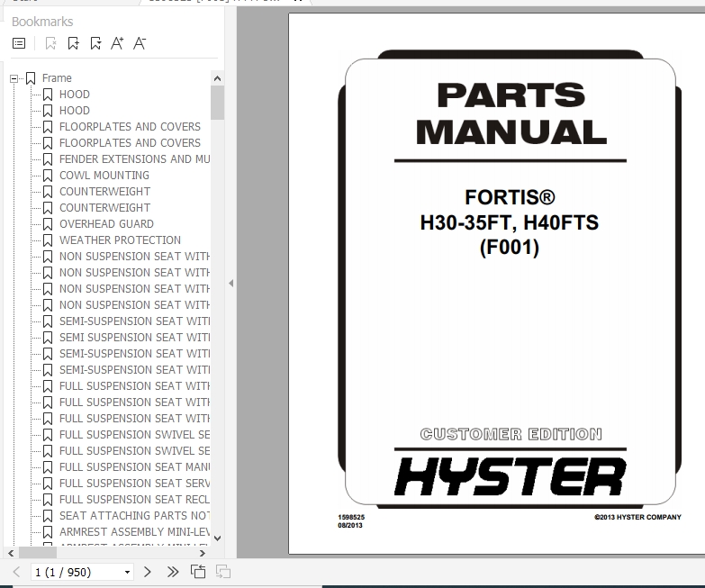This screenshot has width=705, height=588.
Task: Add a new bookmark with plus icon
Action: pyautogui.click(x=73, y=43)
